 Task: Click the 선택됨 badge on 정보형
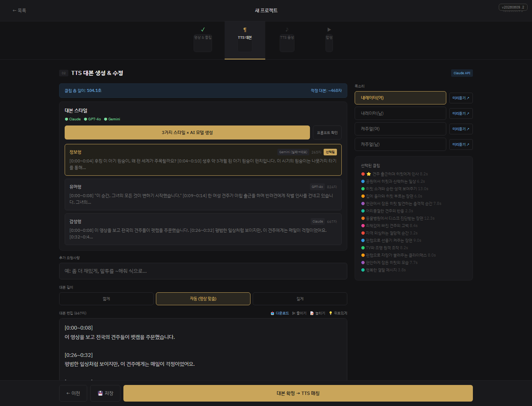[330, 152]
